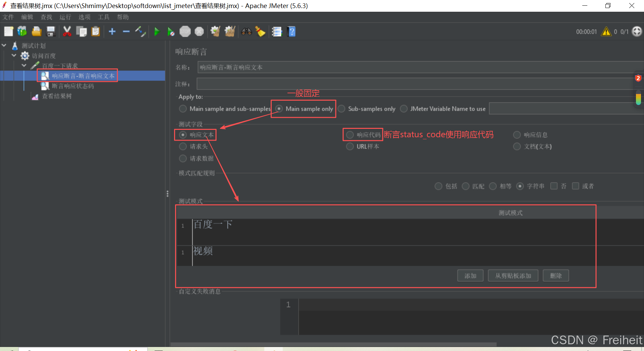Enable the 或者 checkbox in pattern rules
This screenshot has width=644, height=351.
576,186
